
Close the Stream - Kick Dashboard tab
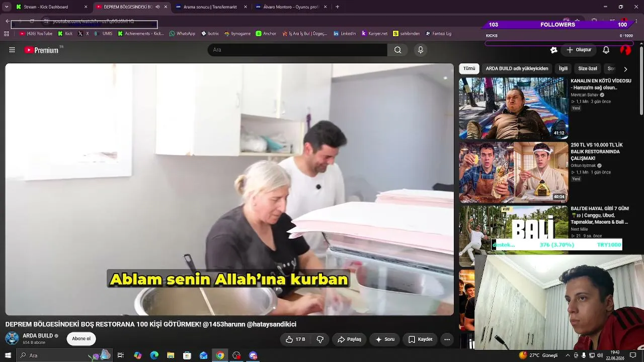(x=86, y=7)
